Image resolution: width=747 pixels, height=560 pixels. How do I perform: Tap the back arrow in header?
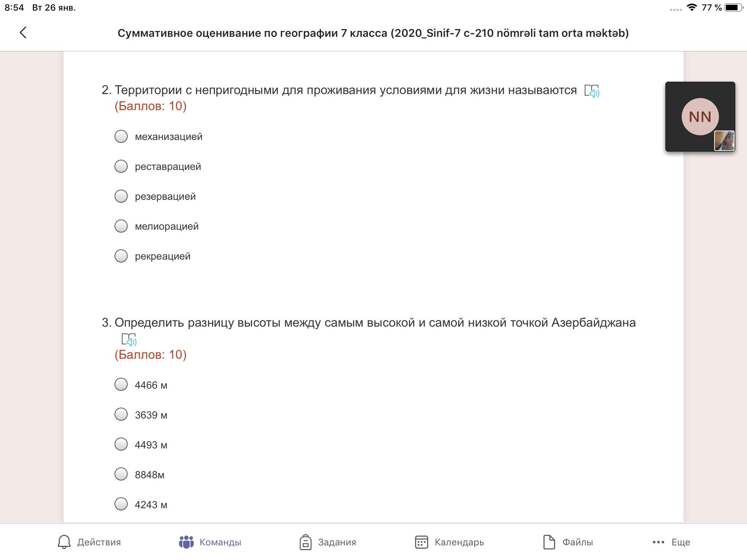(23, 33)
